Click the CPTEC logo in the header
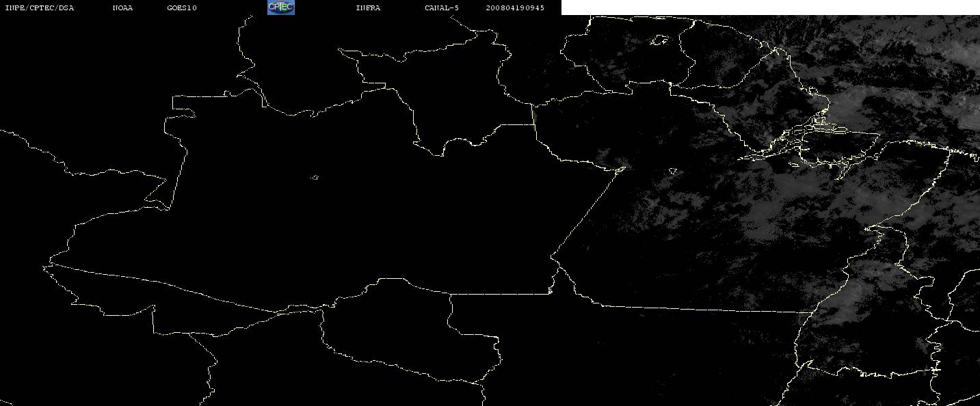Screen dimensions: 980x406 click(x=280, y=7)
